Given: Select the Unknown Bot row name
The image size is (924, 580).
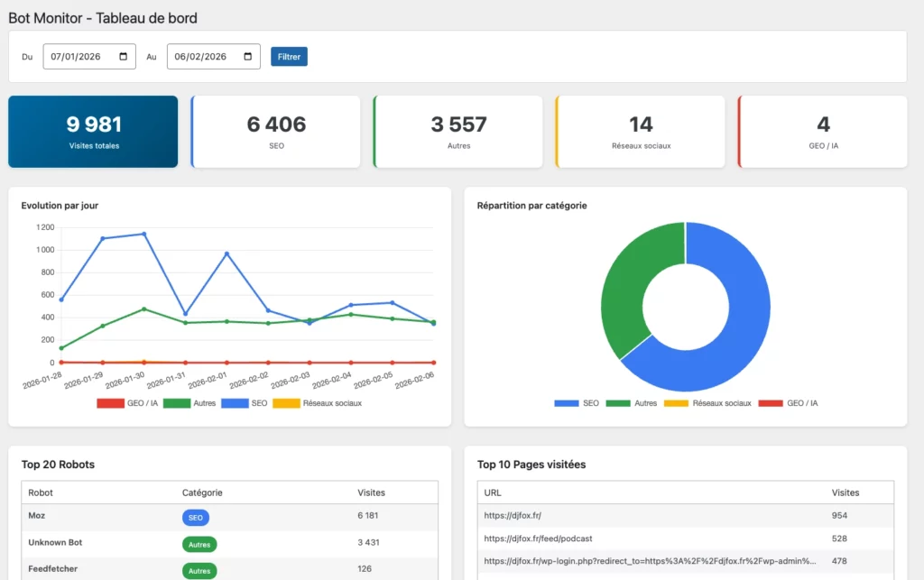Looking at the screenshot, I should (55, 542).
